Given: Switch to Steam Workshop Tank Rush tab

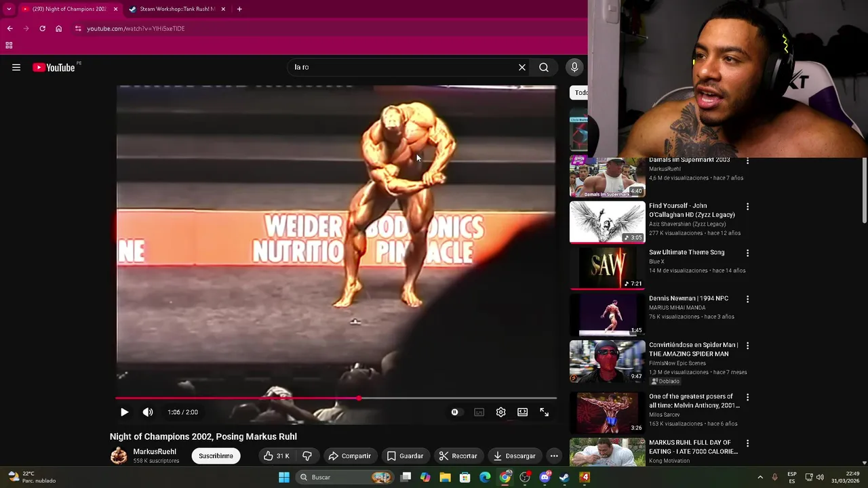Looking at the screenshot, I should 178,9.
